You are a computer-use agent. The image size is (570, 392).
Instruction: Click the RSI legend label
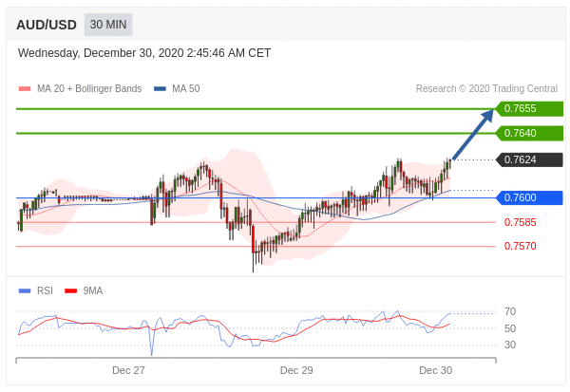coord(45,290)
